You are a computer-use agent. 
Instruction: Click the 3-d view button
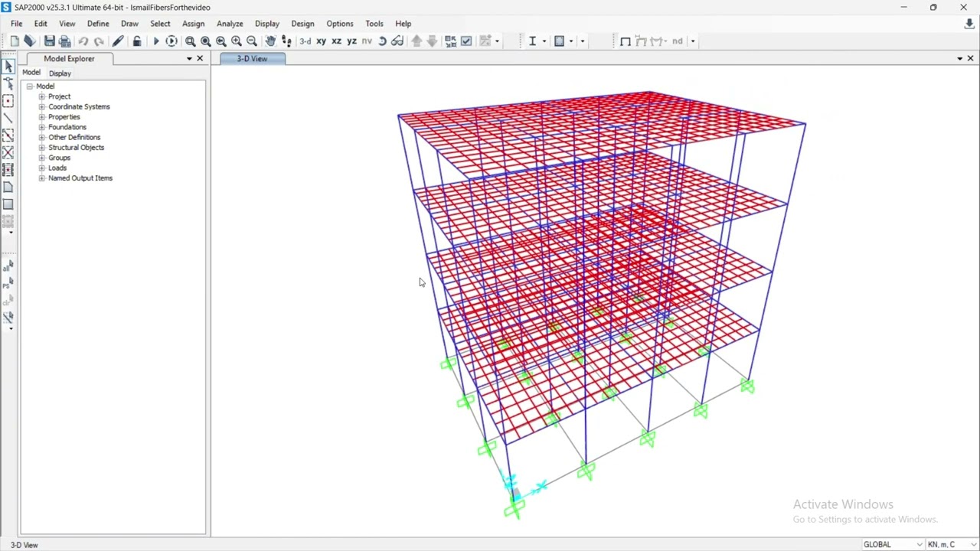pos(305,41)
